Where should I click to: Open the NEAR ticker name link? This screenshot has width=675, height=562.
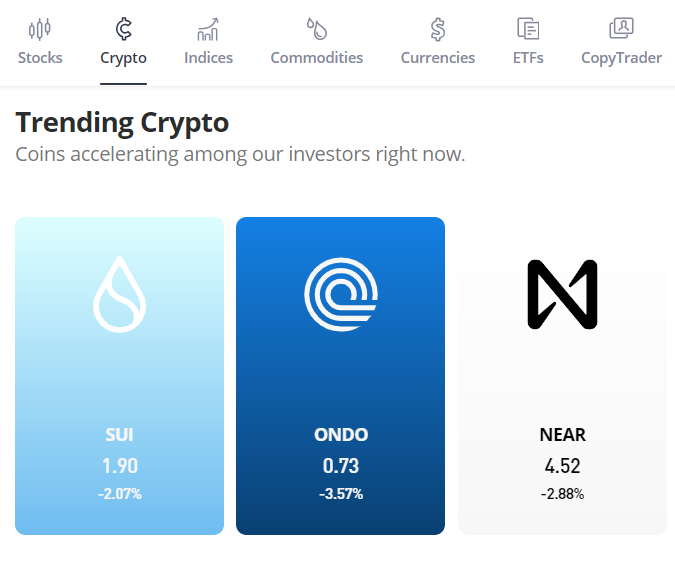point(562,435)
